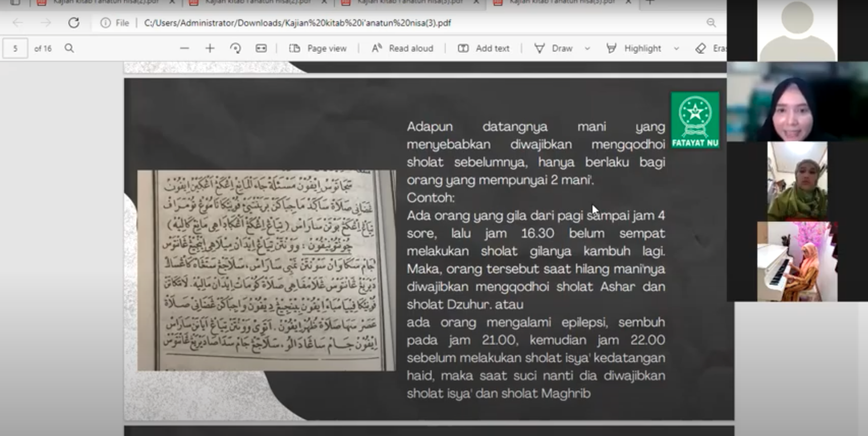Zoom in with the plus icon
The image size is (868, 436).
pos(210,48)
